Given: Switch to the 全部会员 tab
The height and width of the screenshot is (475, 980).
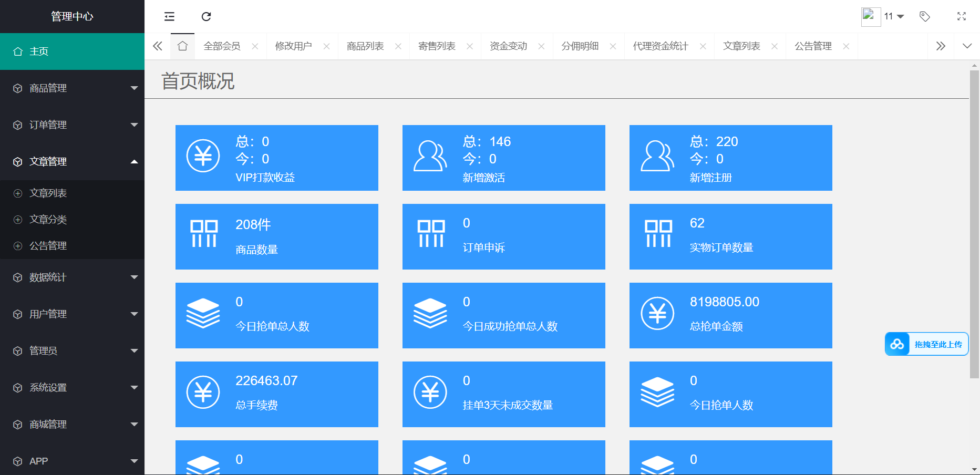Looking at the screenshot, I should pos(222,46).
